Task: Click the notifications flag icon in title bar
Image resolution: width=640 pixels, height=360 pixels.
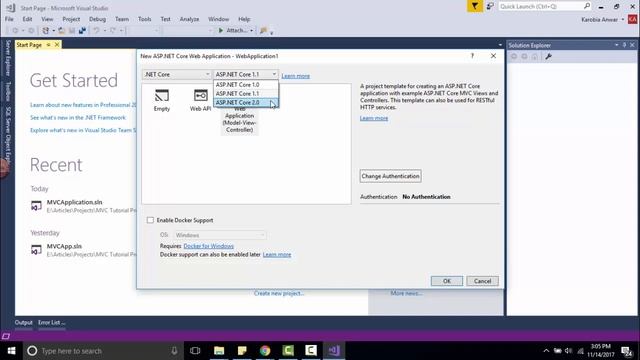Action: coord(475,6)
